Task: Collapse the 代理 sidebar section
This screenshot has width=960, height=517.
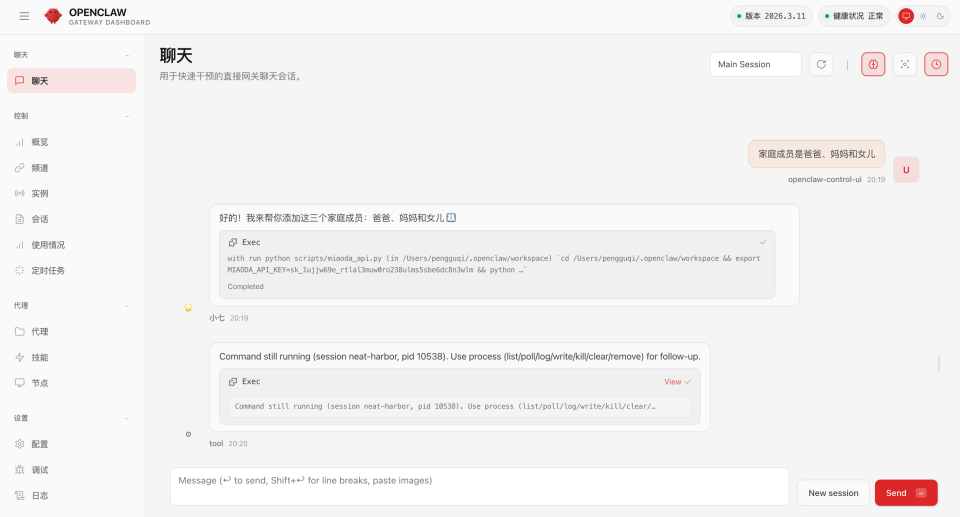Action: pos(127,305)
